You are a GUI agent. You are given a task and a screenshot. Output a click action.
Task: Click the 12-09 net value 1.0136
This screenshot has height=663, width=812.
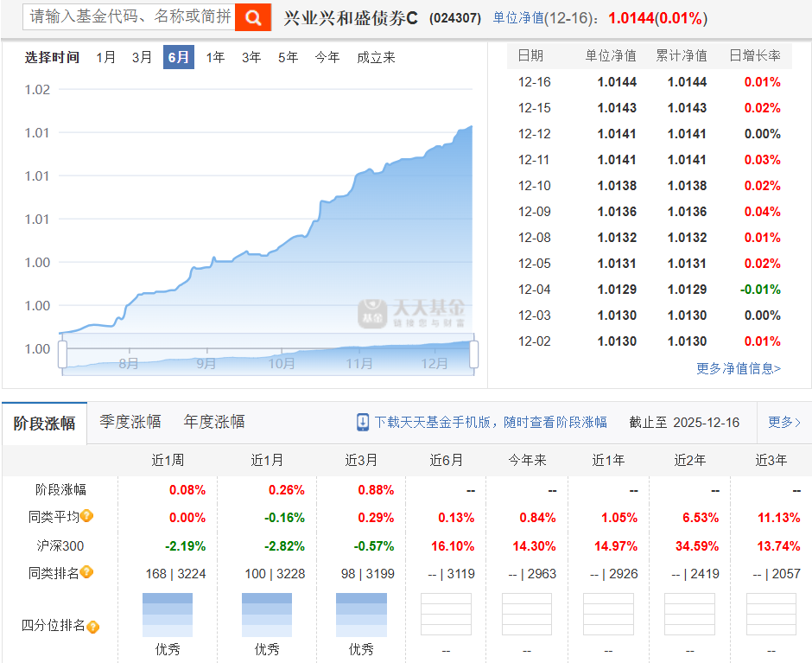click(x=617, y=212)
